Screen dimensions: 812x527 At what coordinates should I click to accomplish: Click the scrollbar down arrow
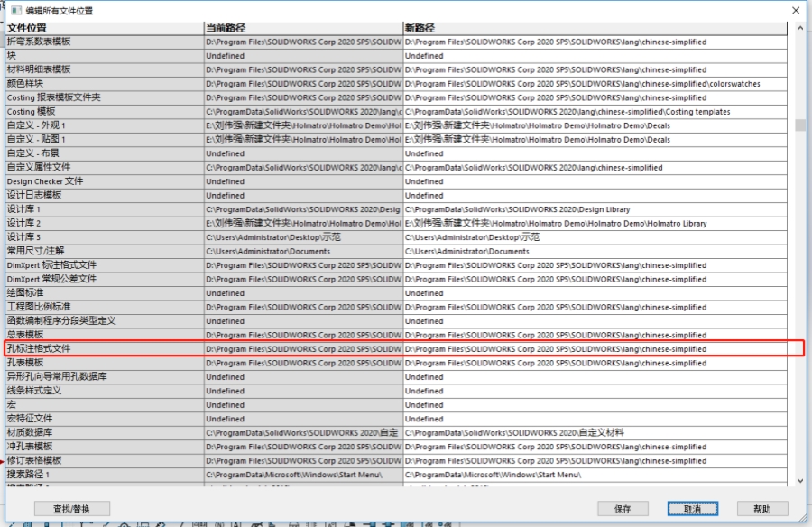pyautogui.click(x=800, y=481)
